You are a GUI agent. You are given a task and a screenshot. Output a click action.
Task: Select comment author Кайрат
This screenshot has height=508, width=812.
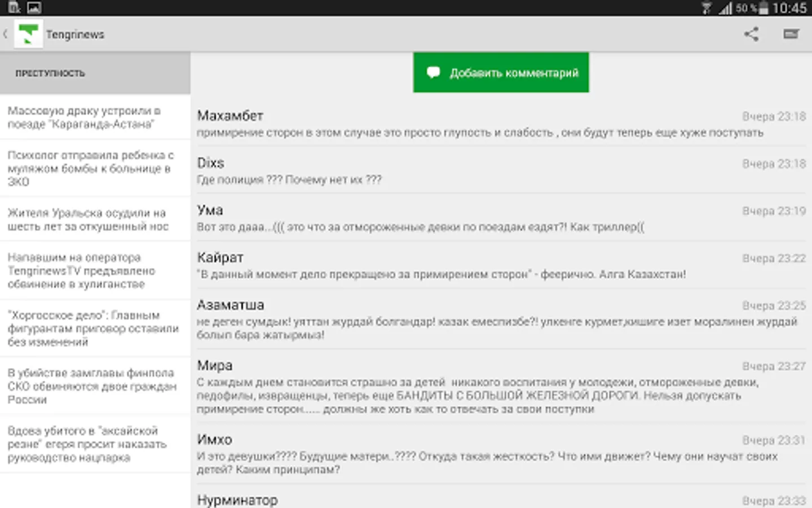[x=220, y=257]
